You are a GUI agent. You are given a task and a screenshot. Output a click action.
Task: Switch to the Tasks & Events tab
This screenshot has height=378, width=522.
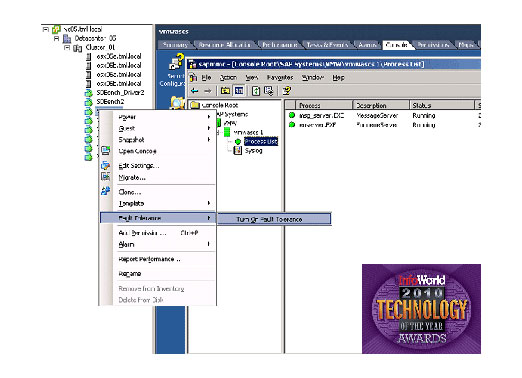(327, 45)
